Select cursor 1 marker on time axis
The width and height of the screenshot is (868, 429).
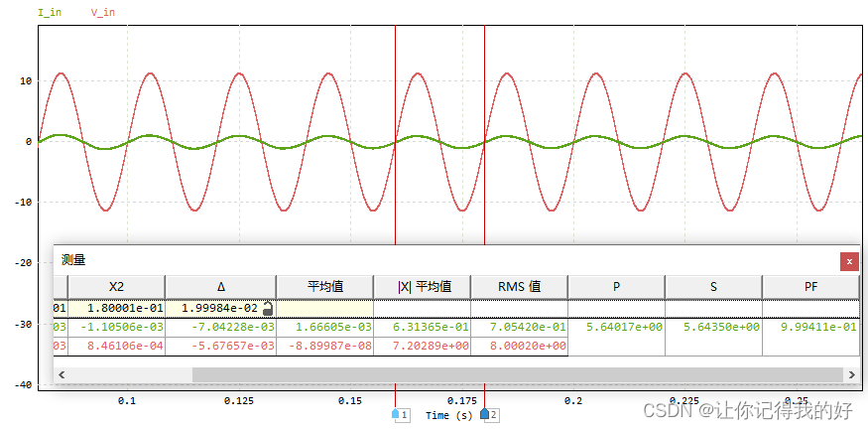tap(395, 413)
